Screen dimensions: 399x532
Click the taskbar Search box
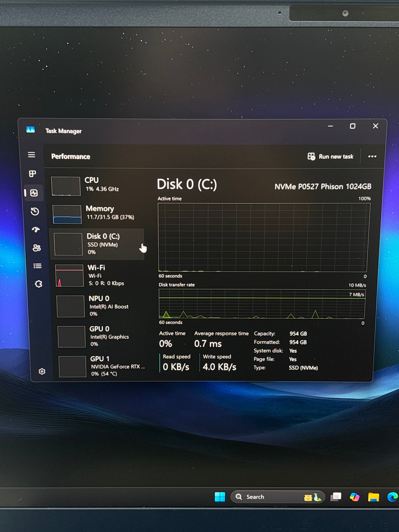[278, 497]
